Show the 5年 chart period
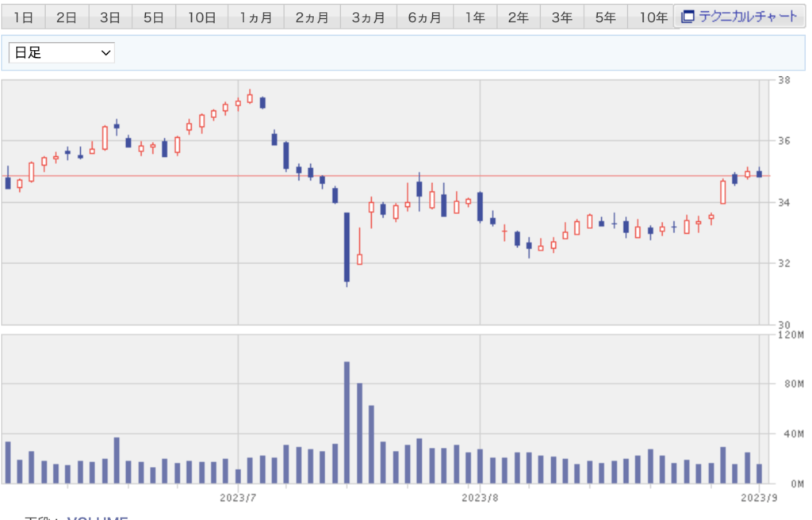The height and width of the screenshot is (520, 812). [605, 17]
